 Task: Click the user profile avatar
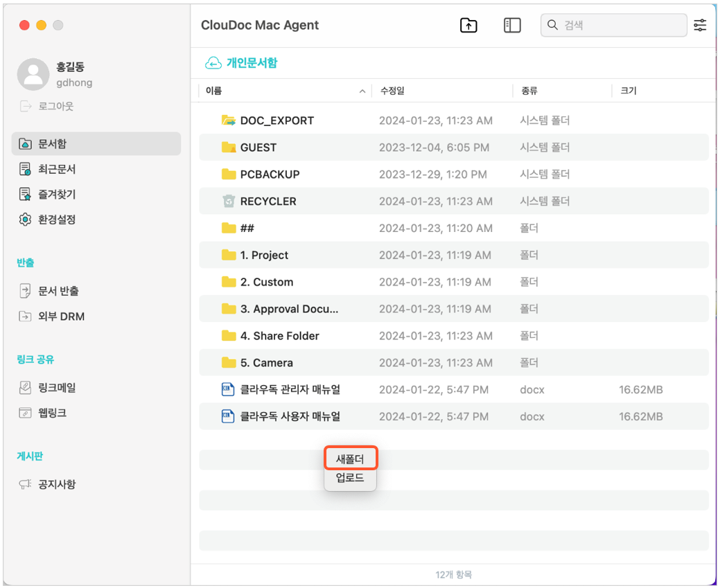tap(33, 74)
